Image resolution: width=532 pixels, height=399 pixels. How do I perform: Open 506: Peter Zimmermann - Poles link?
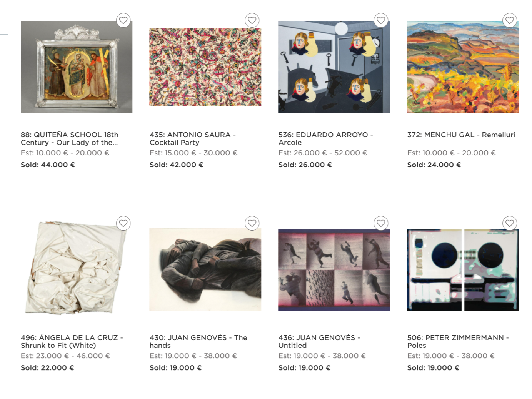tap(458, 342)
